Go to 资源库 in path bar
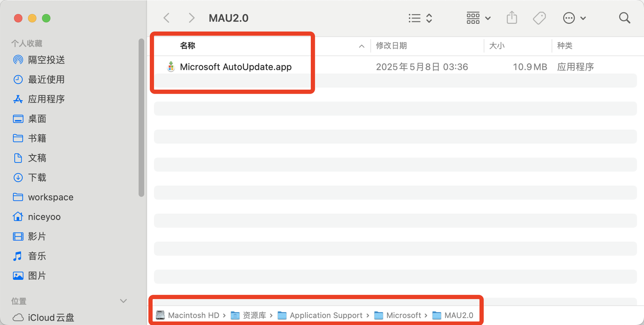 pyautogui.click(x=249, y=316)
